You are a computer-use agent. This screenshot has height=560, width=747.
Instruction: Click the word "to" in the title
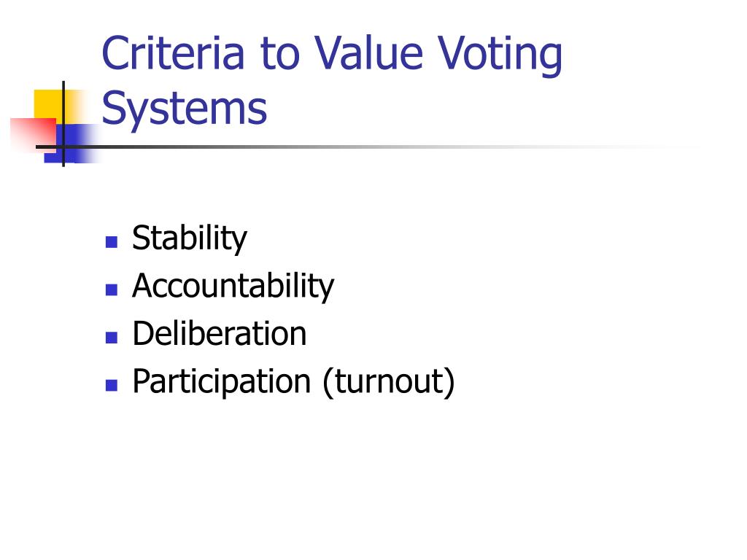280,54
